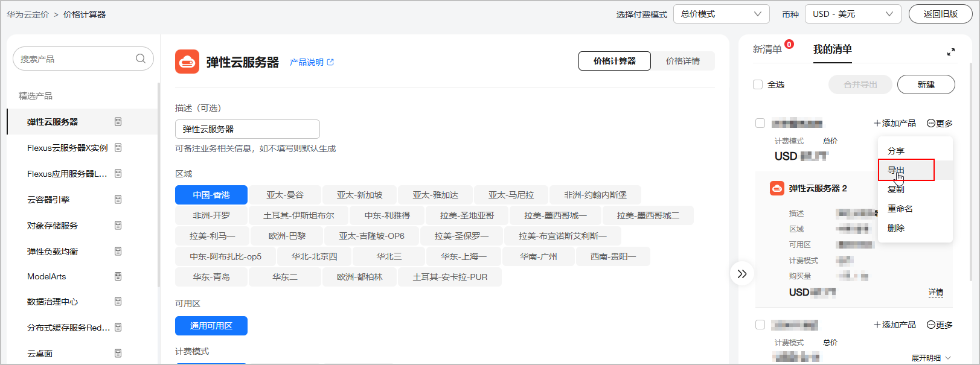This screenshot has width=980, height=365.
Task: Switch to the 价格计算器 tab
Action: 615,61
